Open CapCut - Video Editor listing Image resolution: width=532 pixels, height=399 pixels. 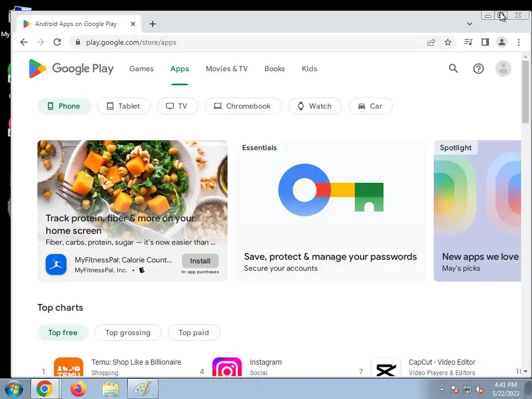[442, 362]
